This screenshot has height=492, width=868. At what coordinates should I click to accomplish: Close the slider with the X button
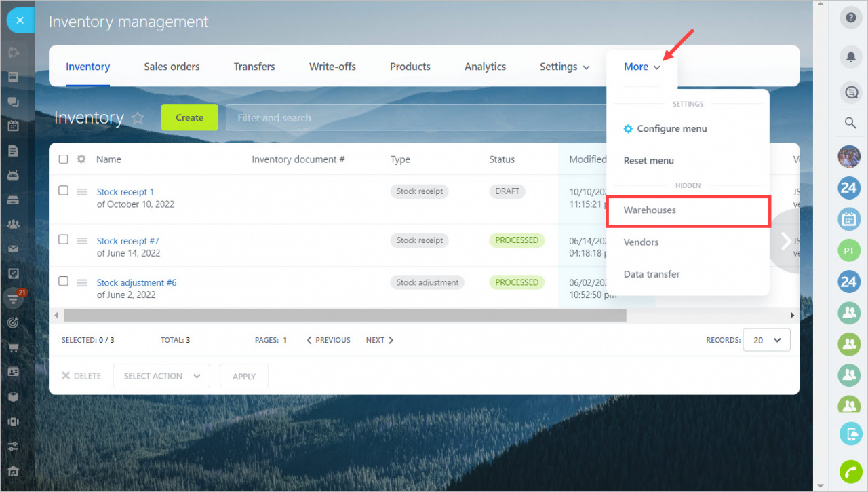(x=20, y=20)
